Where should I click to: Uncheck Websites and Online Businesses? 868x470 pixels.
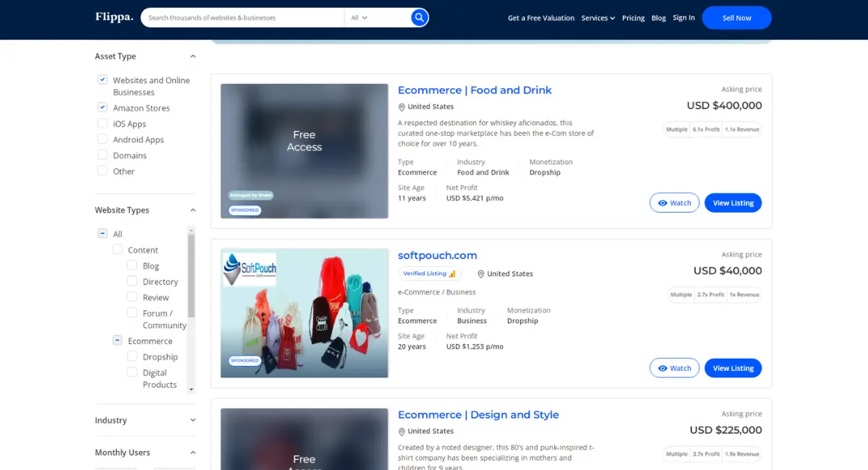(x=103, y=80)
